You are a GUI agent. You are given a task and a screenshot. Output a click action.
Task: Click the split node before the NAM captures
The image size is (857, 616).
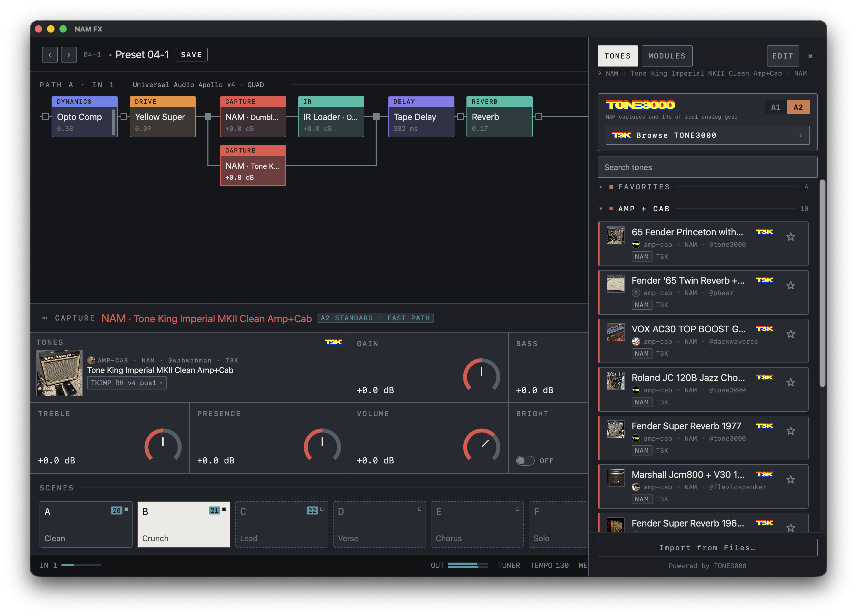click(x=208, y=116)
